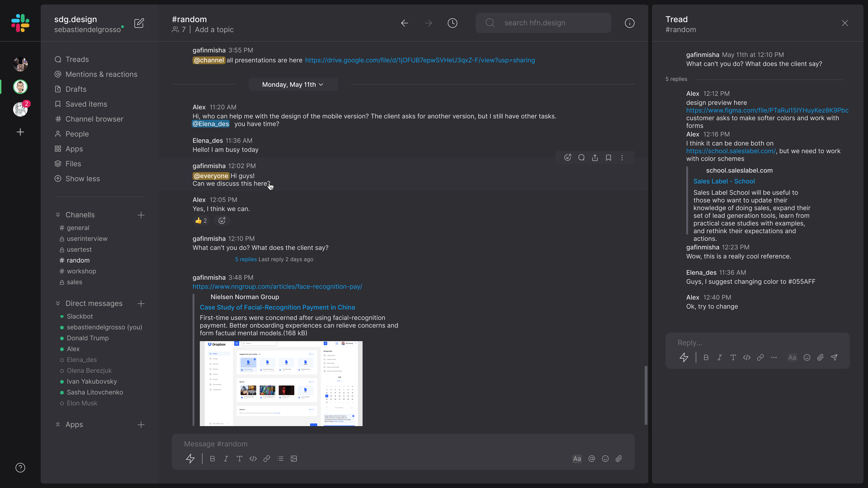Toggle Aa formatting in the reply box
868x488 pixels.
(x=792, y=357)
